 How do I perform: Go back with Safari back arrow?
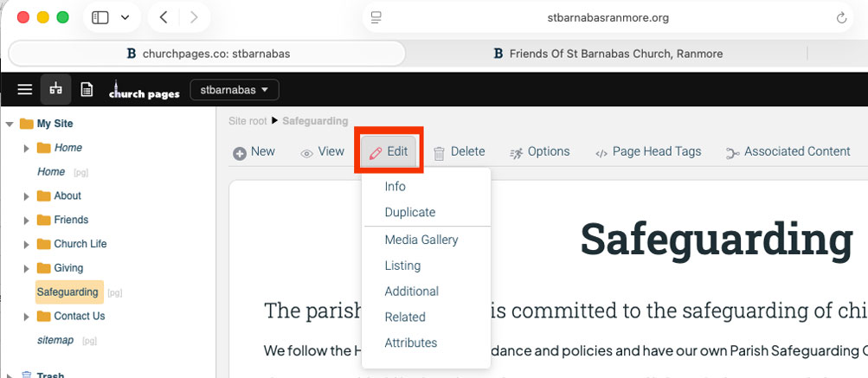pyautogui.click(x=164, y=17)
